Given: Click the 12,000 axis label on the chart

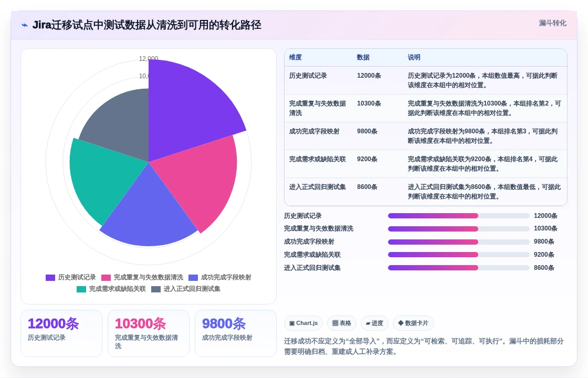Looking at the screenshot, I should point(149,58).
